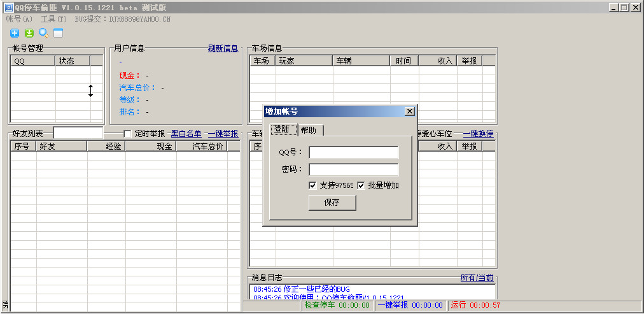The height and width of the screenshot is (314, 644).
Task: Click the 举报 column header in 车场信息
Action: point(470,61)
